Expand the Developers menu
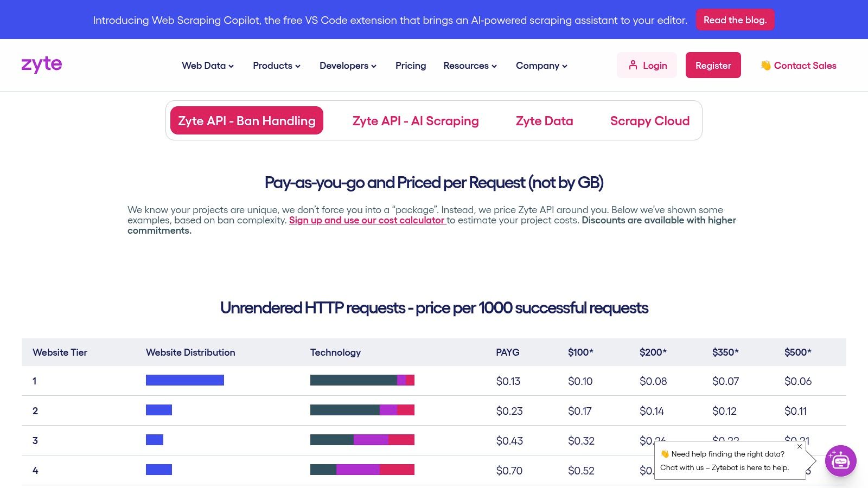Viewport: 868px width, 488px height. 347,65
